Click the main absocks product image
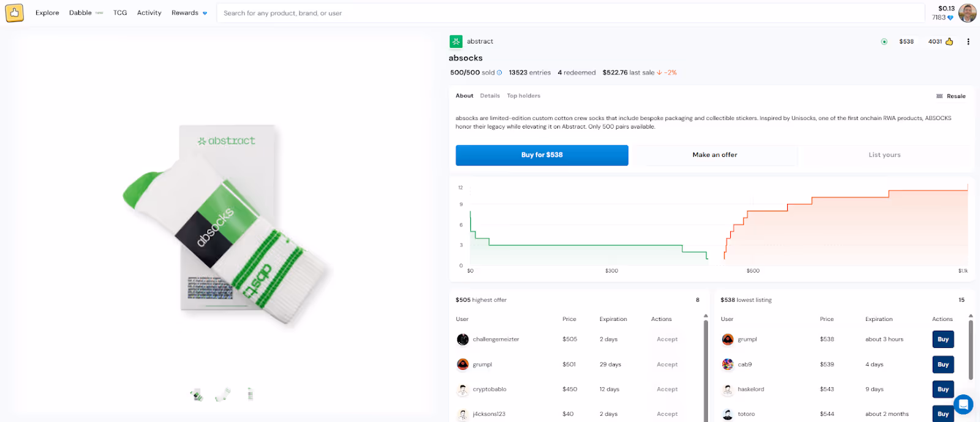Screen dimensions: 980x422 pyautogui.click(x=227, y=224)
